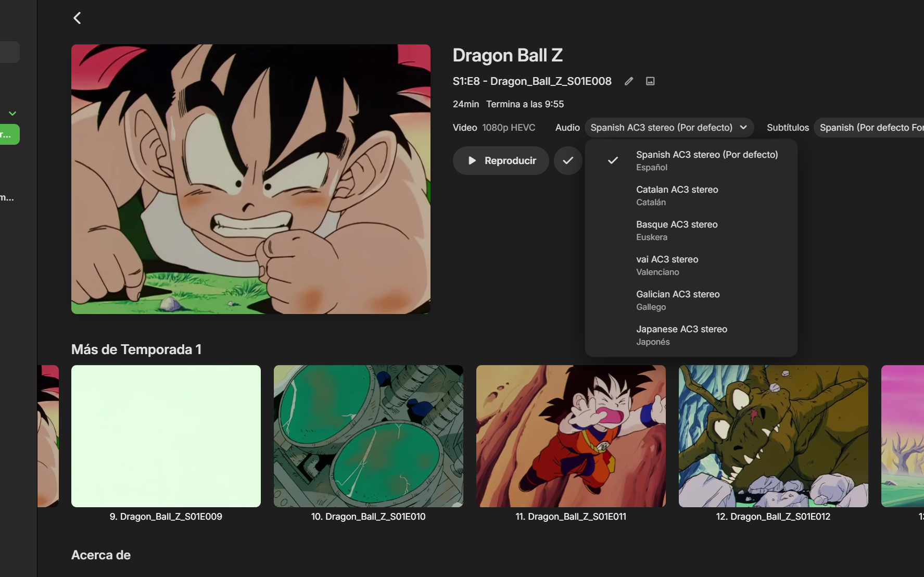The height and width of the screenshot is (577, 924).
Task: Click the S1:E8 episode name text
Action: pos(532,81)
